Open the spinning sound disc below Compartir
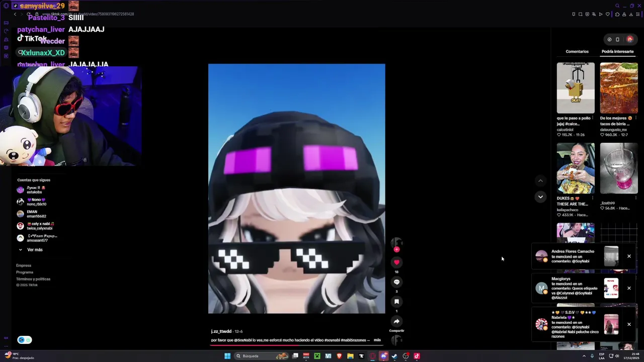Image resolution: width=644 pixels, height=362 pixels. 396,340
